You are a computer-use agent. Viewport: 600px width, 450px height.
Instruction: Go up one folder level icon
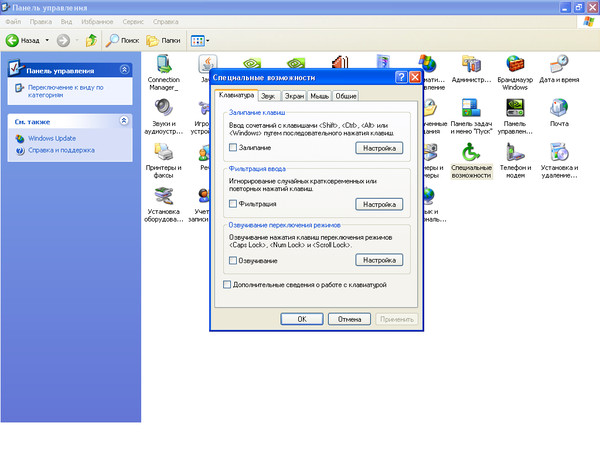(x=91, y=40)
